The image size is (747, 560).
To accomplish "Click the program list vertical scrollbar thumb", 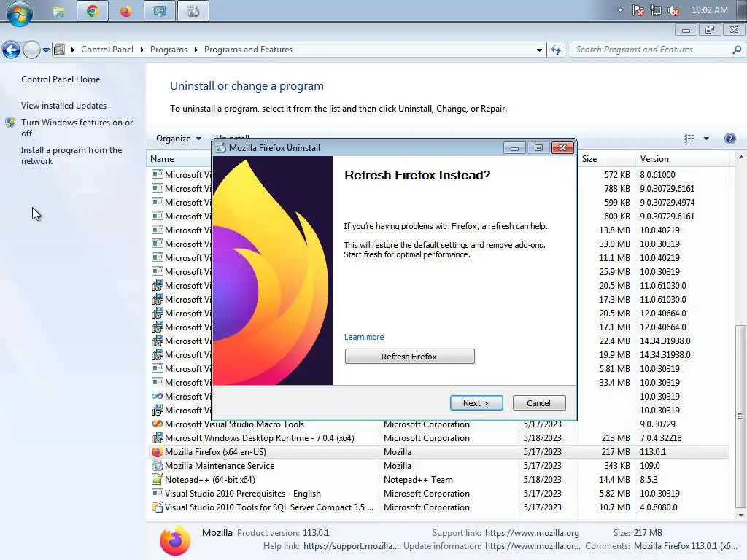I will click(740, 416).
